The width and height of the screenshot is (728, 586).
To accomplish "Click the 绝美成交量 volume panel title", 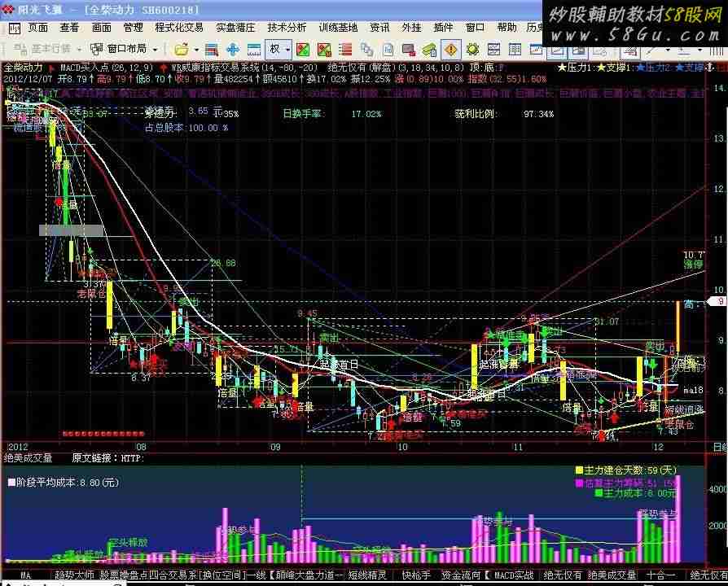I will tap(28, 458).
